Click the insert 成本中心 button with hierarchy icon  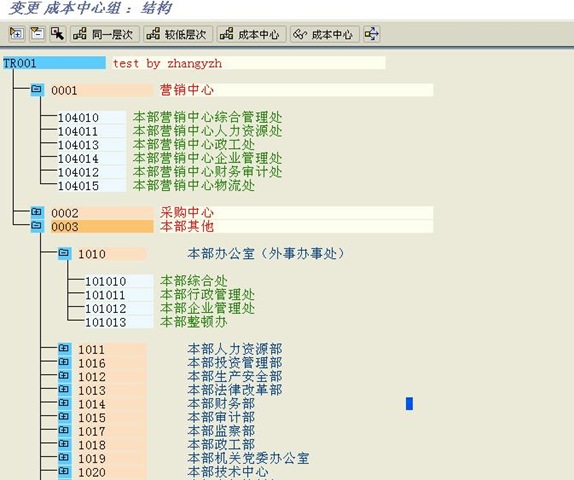click(251, 34)
